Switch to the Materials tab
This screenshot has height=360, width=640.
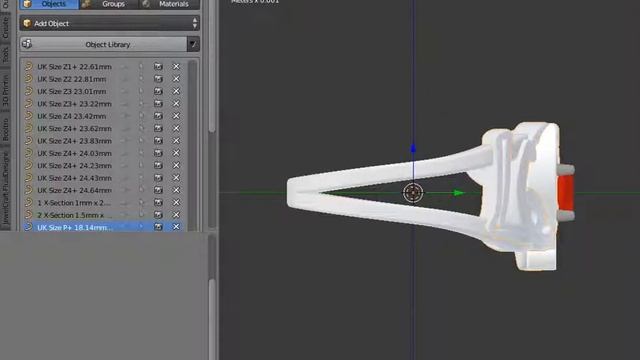169,4
